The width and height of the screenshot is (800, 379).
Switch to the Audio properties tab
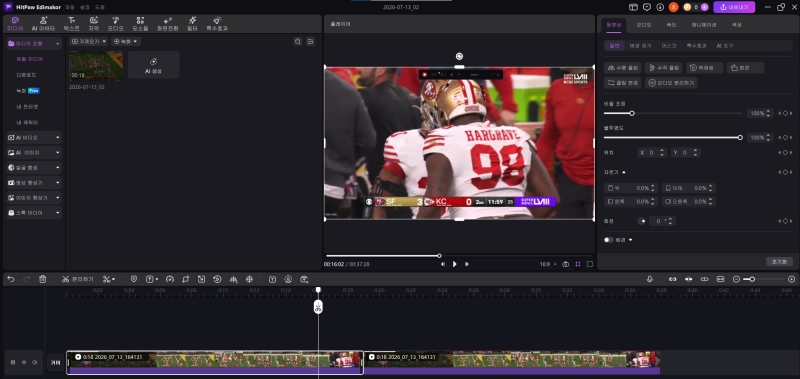tap(643, 24)
